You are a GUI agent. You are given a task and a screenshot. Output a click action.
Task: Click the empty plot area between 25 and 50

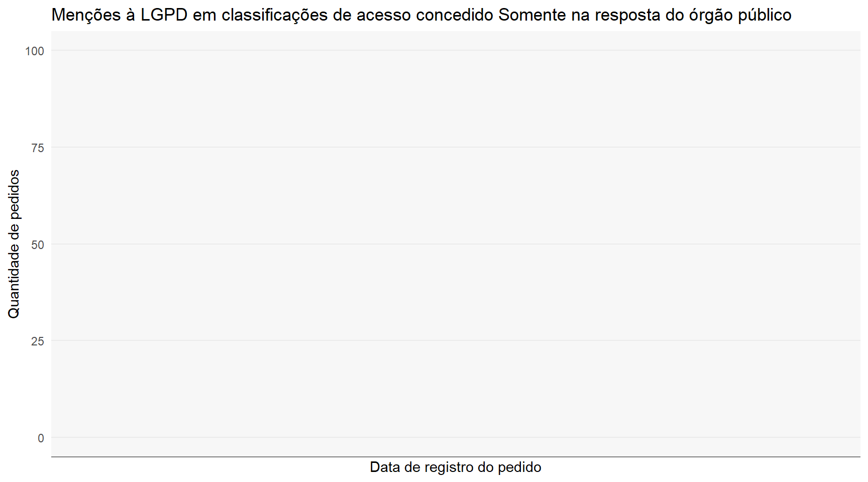[456, 292]
